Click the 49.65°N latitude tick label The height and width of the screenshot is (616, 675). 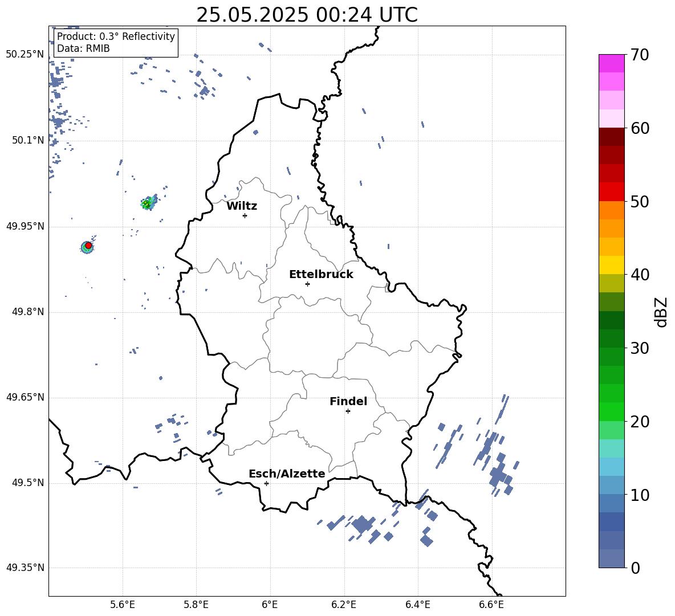pos(25,397)
